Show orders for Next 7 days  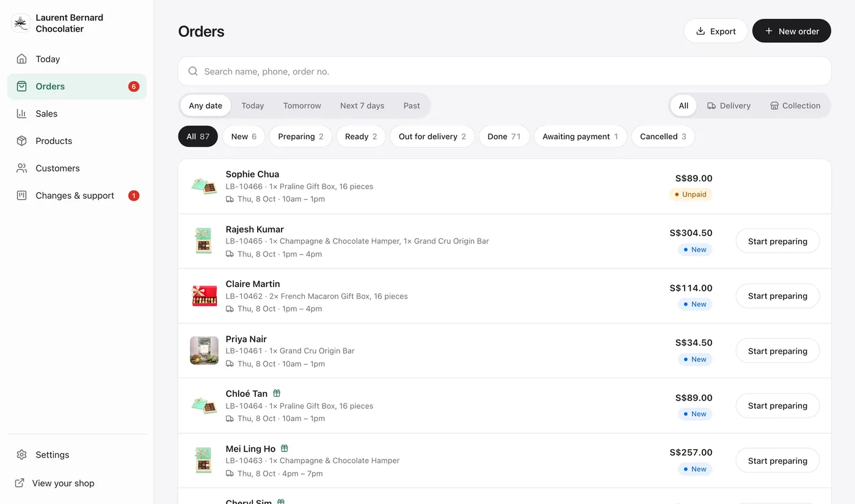[x=362, y=106]
